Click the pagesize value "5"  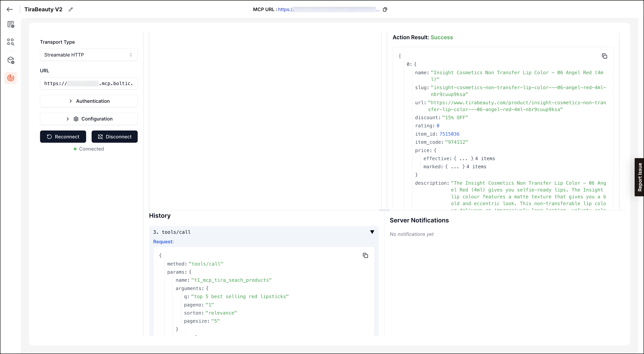215,321
